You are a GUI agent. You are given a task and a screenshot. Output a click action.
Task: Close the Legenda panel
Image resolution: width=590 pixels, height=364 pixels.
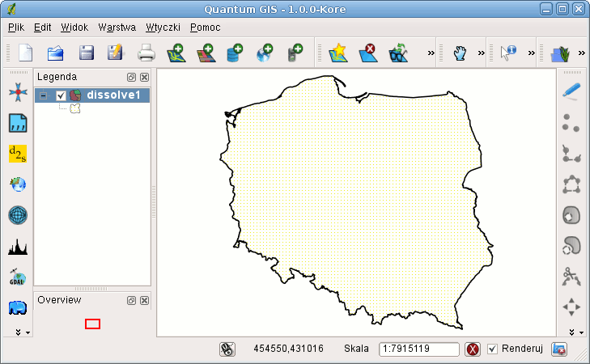click(x=144, y=77)
